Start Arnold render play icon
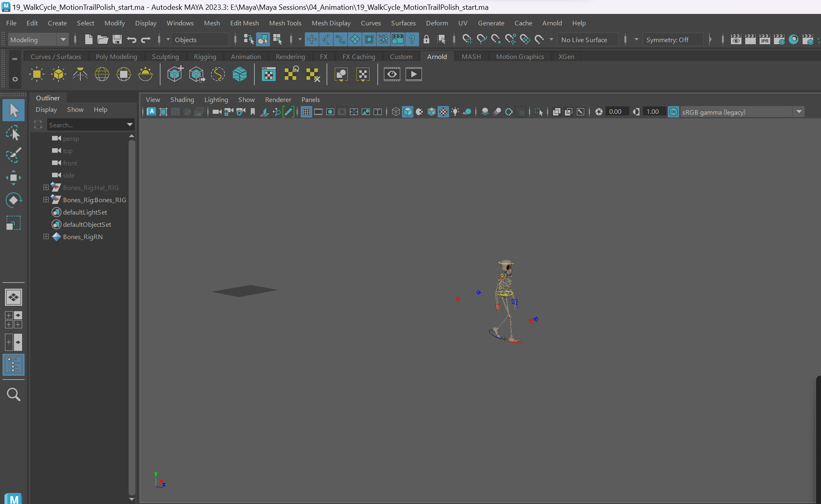This screenshot has width=821, height=504. point(414,74)
